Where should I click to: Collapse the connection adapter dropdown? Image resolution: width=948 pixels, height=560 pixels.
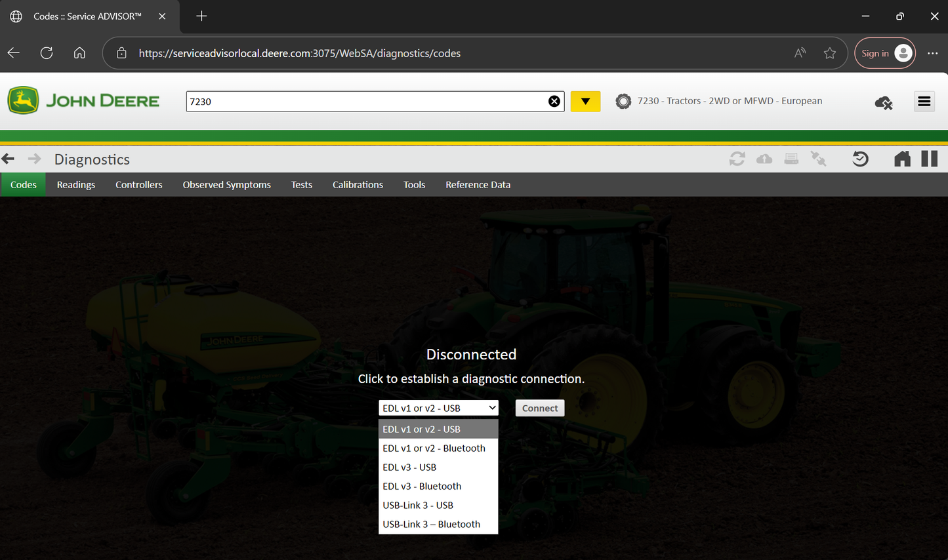pyautogui.click(x=438, y=408)
